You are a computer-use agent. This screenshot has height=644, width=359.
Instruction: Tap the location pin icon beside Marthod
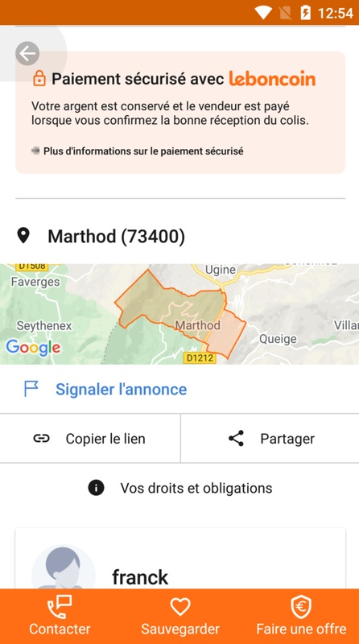pyautogui.click(x=23, y=236)
